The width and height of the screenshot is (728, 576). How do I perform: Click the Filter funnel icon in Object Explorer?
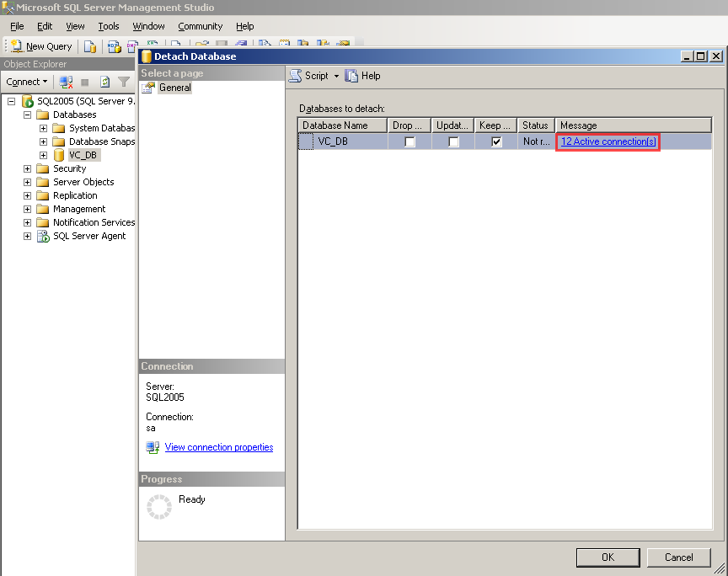coord(124,82)
